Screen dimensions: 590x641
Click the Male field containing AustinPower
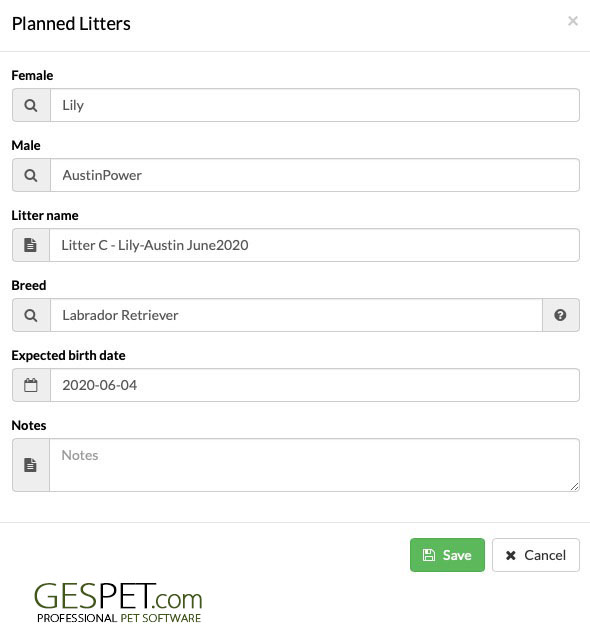315,175
